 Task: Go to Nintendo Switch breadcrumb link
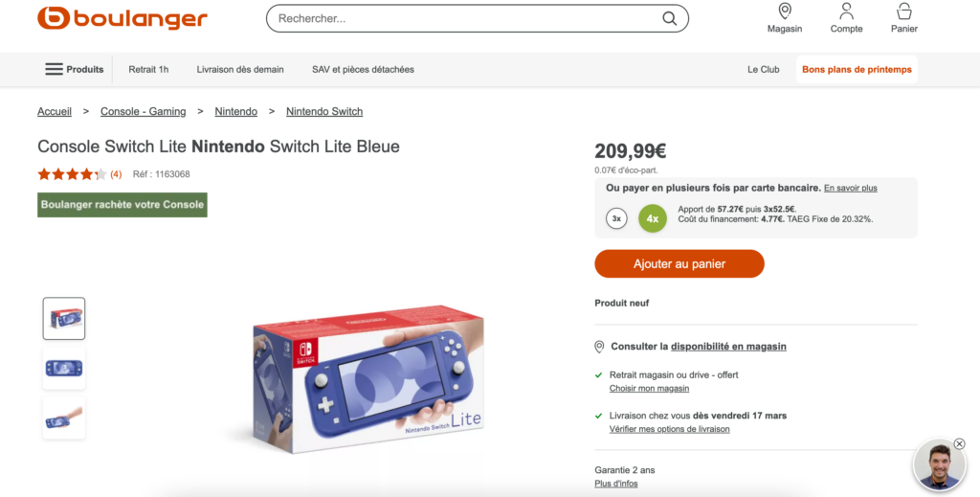coord(324,111)
